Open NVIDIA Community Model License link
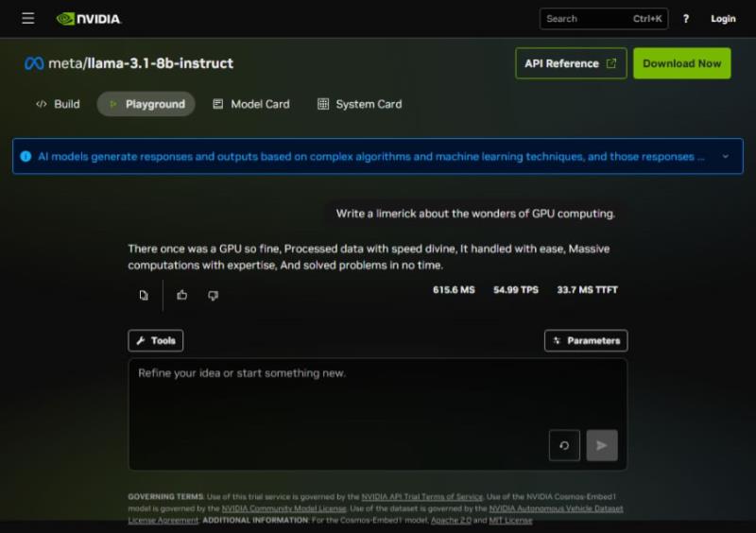756x533 pixels. [x=284, y=508]
